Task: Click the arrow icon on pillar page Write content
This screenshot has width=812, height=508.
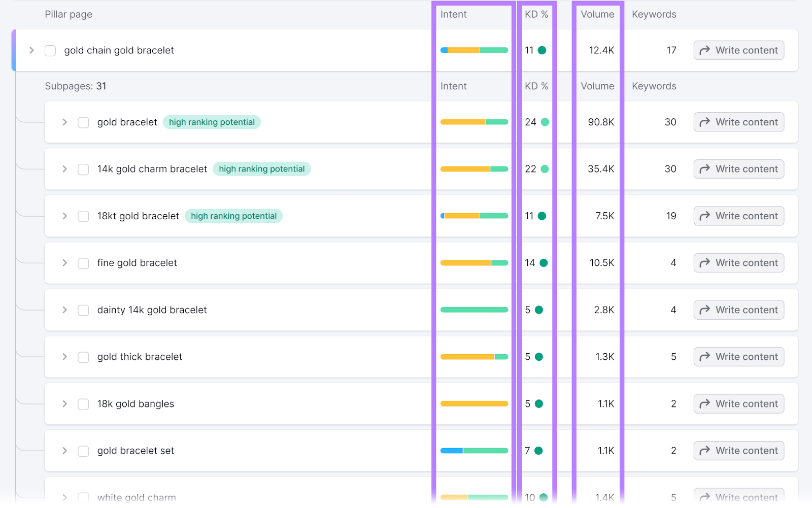Action: point(705,50)
